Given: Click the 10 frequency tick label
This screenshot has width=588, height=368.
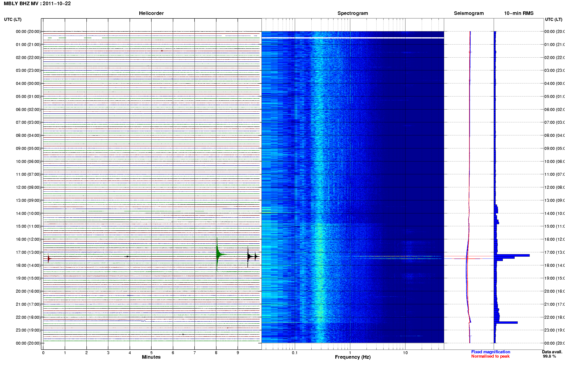Looking at the screenshot, I should 405,353.
